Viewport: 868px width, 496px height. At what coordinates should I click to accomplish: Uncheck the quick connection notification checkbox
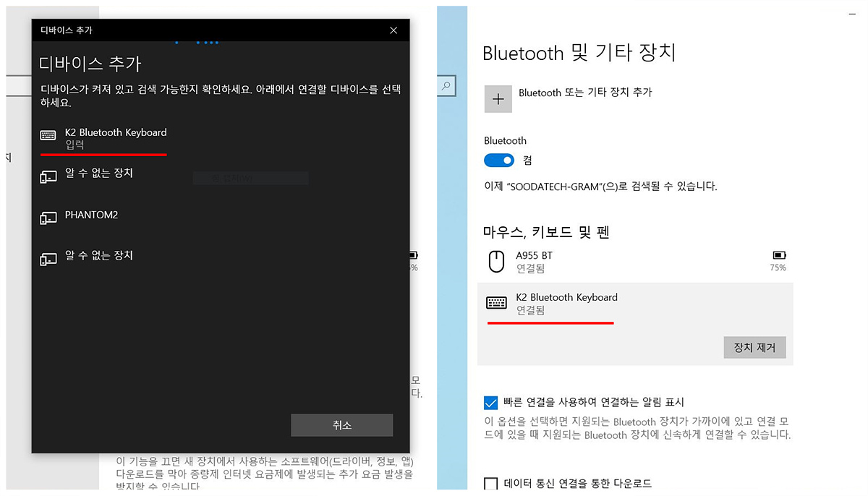point(491,403)
